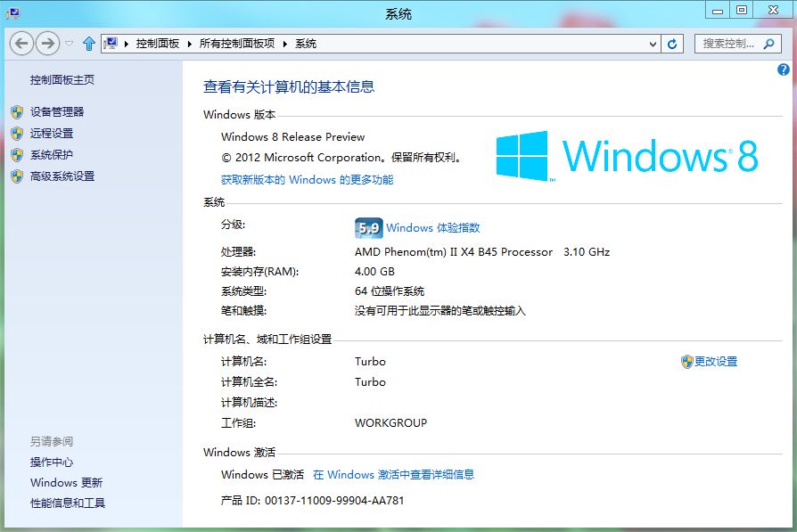Expand the arrow after 所有控制面板项 breadcrumb
This screenshot has width=797, height=532.
coord(284,44)
